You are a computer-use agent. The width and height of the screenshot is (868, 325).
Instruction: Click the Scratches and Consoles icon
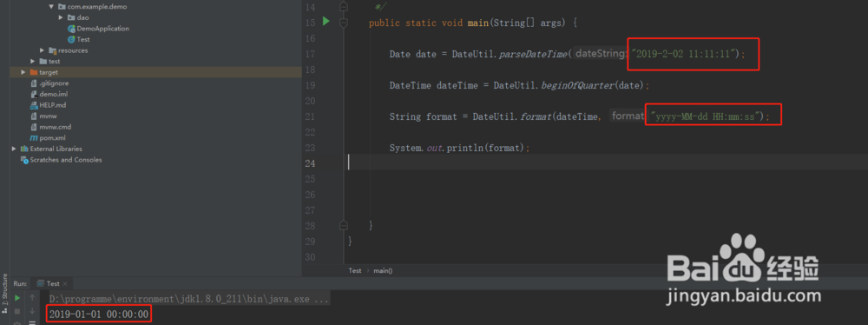click(24, 160)
